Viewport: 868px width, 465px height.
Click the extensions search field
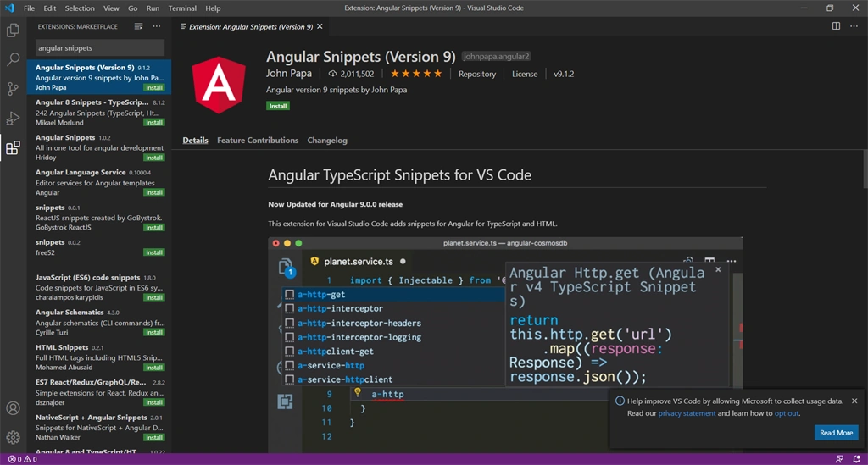100,48
